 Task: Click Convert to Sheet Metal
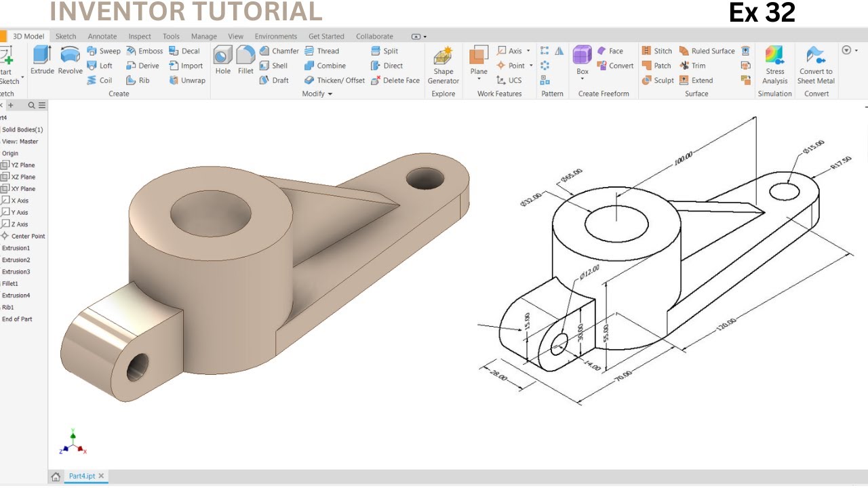[x=816, y=65]
